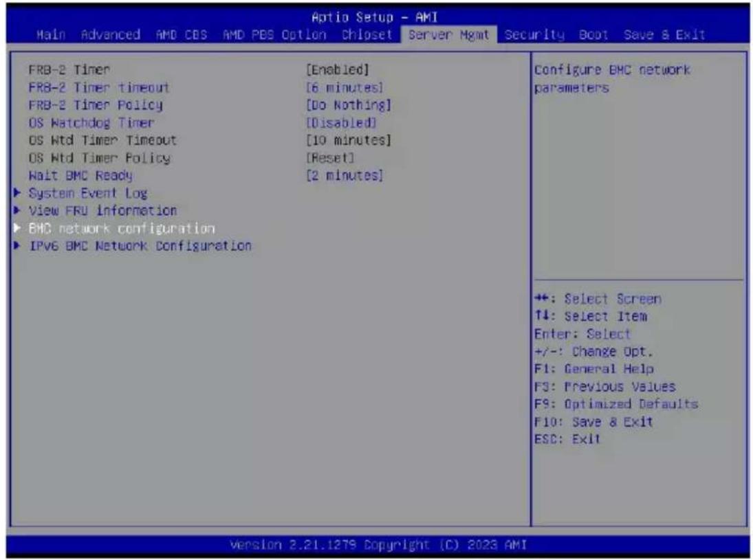Open the System Event Log submenu
This screenshot has width=753, height=560.
(x=88, y=193)
